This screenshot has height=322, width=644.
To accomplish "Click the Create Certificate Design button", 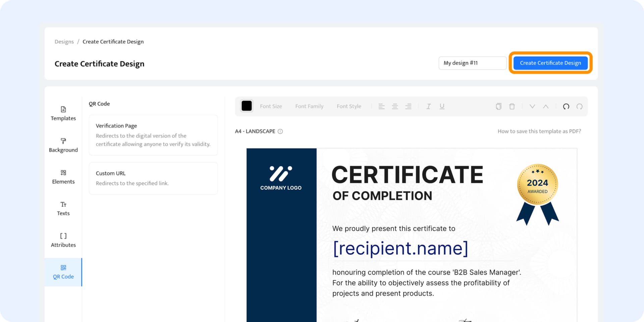I will [x=550, y=63].
